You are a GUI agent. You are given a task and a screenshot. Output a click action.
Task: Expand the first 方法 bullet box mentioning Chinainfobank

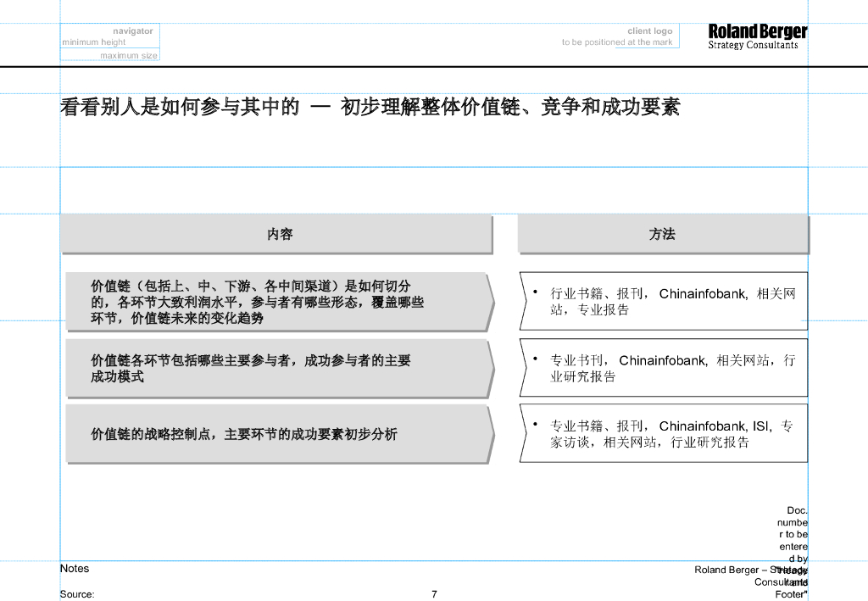click(663, 301)
